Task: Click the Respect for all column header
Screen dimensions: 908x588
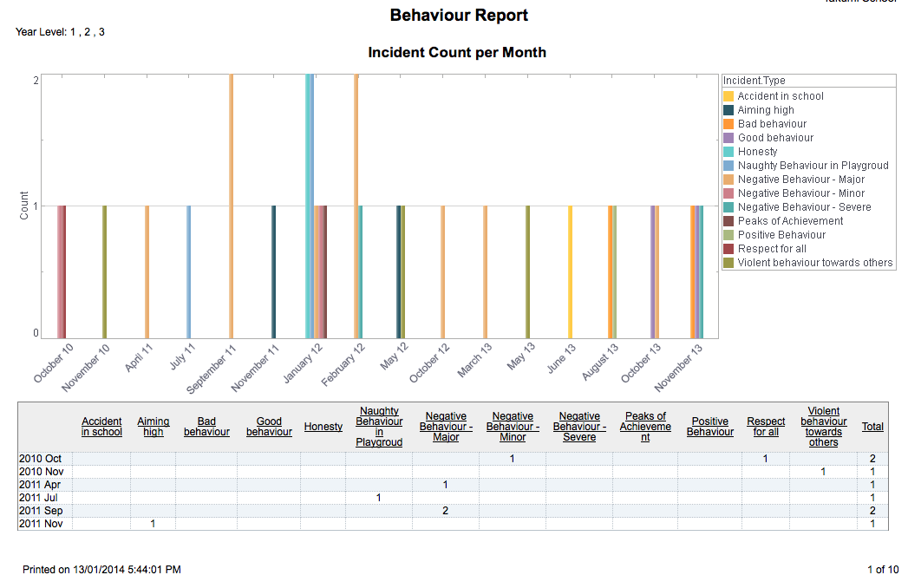Action: (x=766, y=427)
